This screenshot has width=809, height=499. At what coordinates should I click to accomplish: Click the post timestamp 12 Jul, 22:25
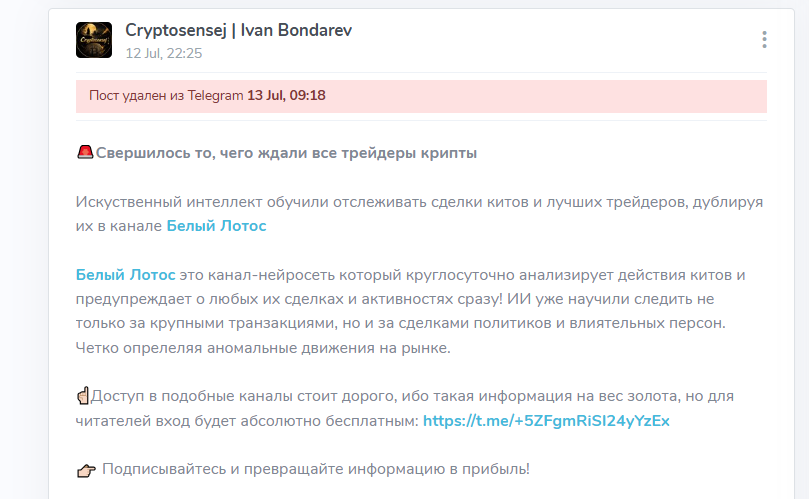coord(164,53)
